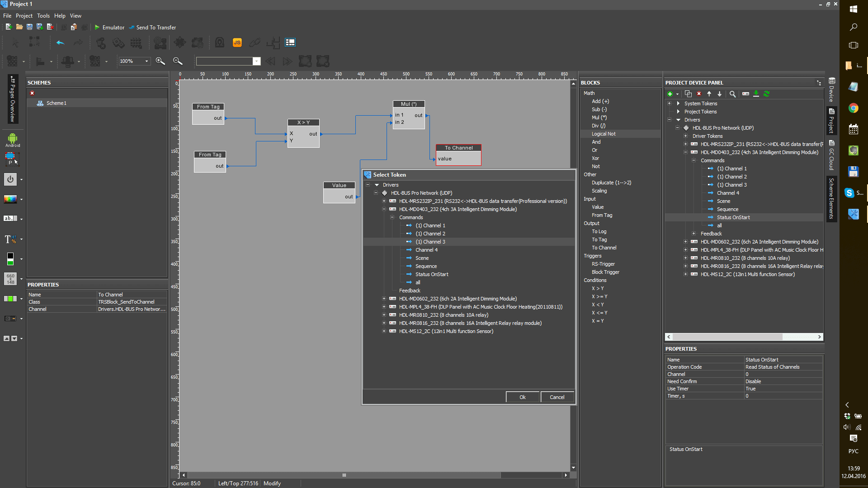The width and height of the screenshot is (868, 488).
Task: Select the JavaScript (JS) tool icon
Action: 237,42
